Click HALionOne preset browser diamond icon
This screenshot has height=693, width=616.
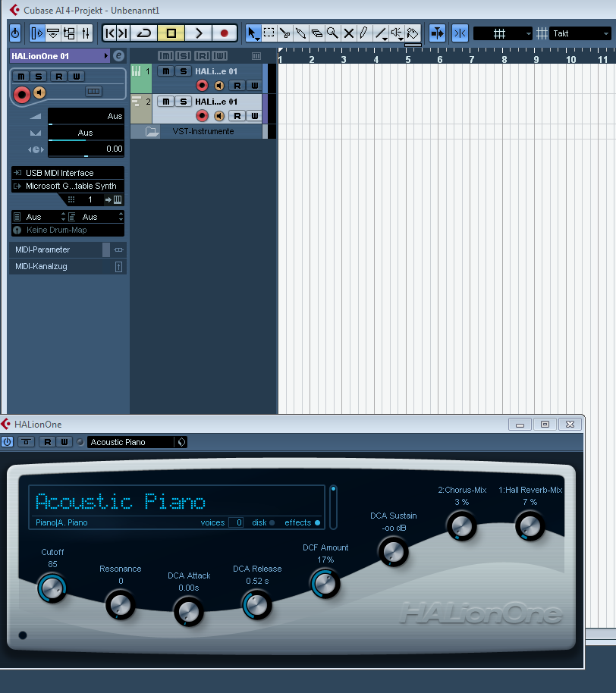[181, 442]
